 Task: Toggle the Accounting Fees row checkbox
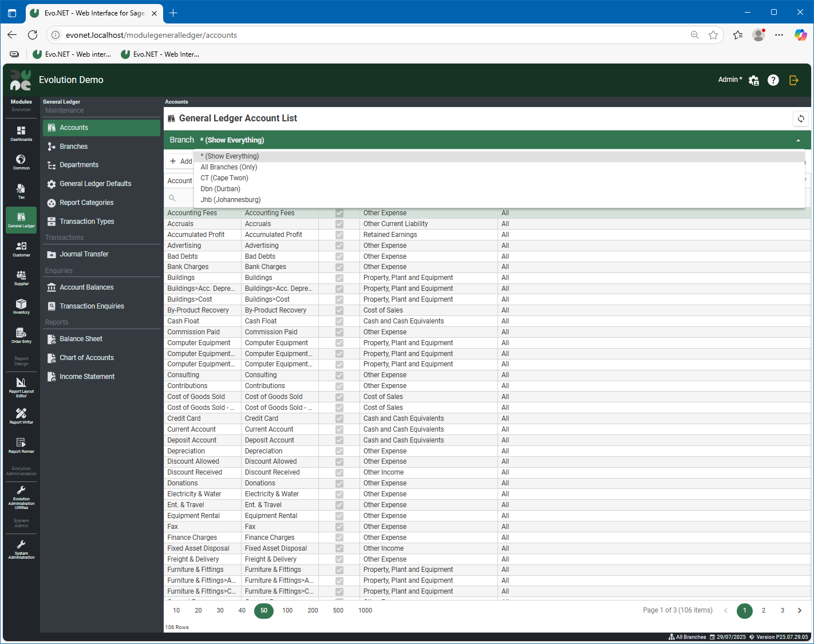(x=339, y=213)
